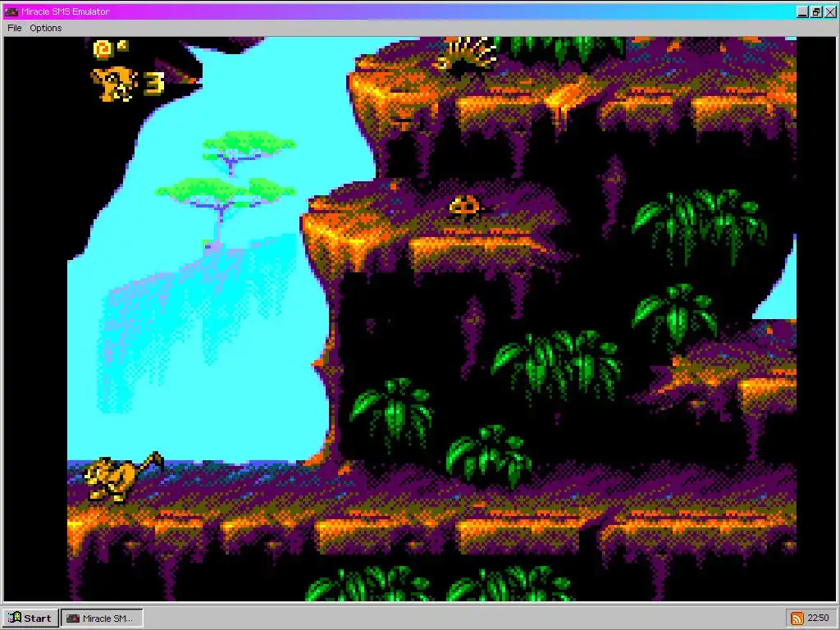Click the Miracle SMS Emulator window title
This screenshot has height=630, width=840.
(65, 11)
